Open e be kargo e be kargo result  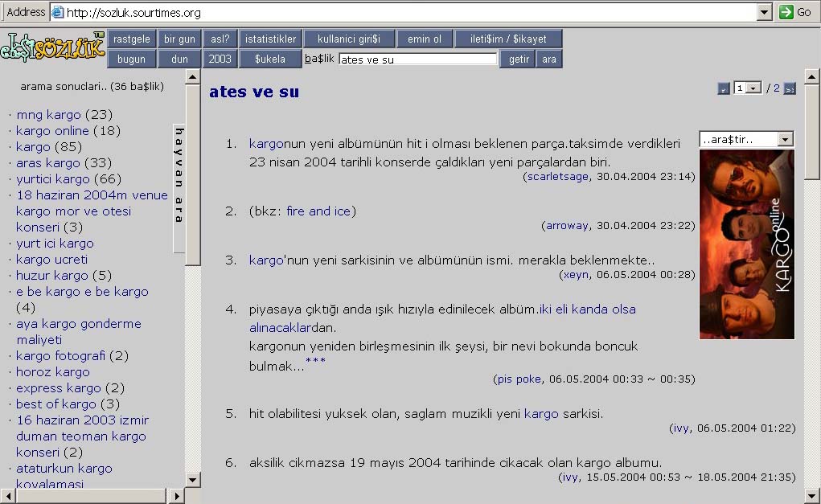pos(82,292)
